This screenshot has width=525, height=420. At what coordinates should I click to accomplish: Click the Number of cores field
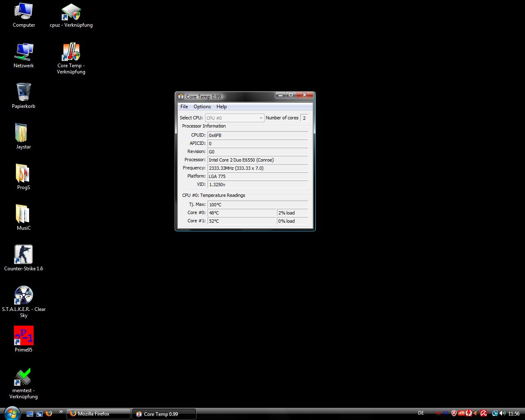pos(304,118)
